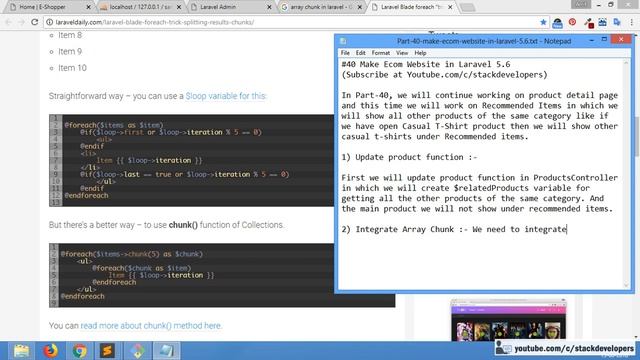Maximize the Notepad window
640x360 pixels.
(x=604, y=40)
